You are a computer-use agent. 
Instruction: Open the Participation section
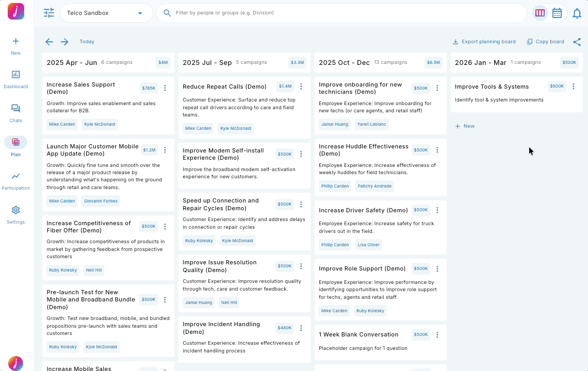(15, 180)
